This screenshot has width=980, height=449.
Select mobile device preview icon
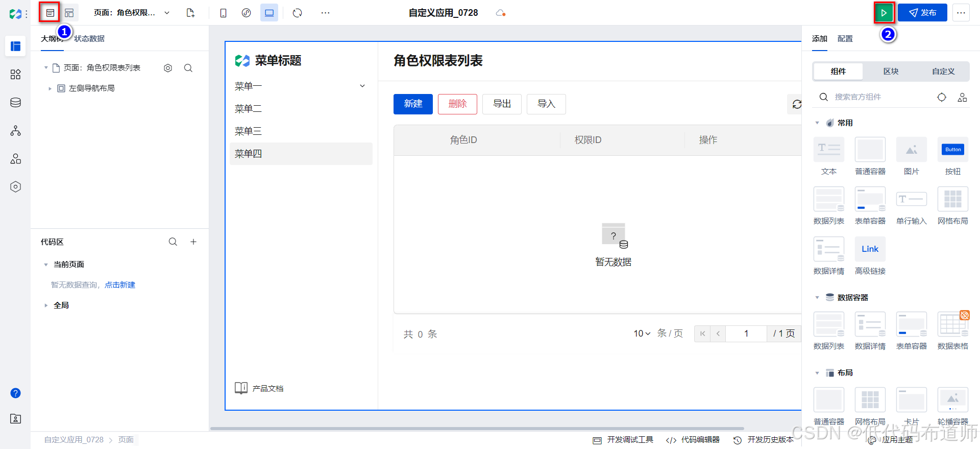(x=223, y=13)
